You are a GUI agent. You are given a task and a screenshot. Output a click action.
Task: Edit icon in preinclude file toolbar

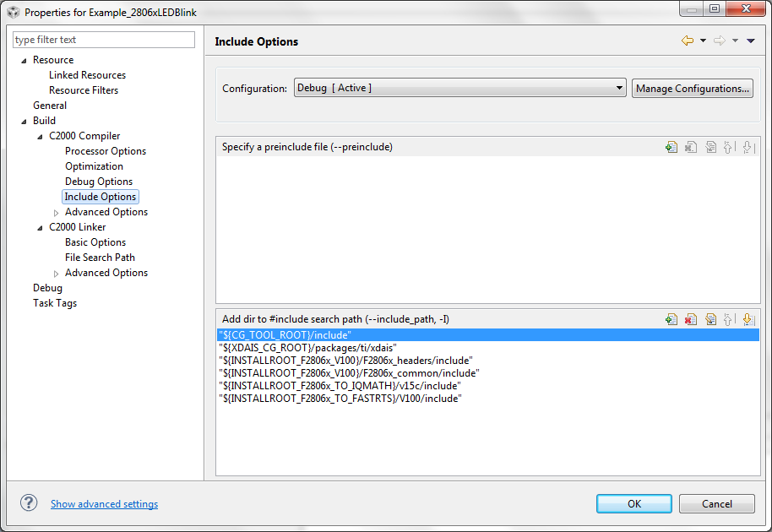coord(710,147)
